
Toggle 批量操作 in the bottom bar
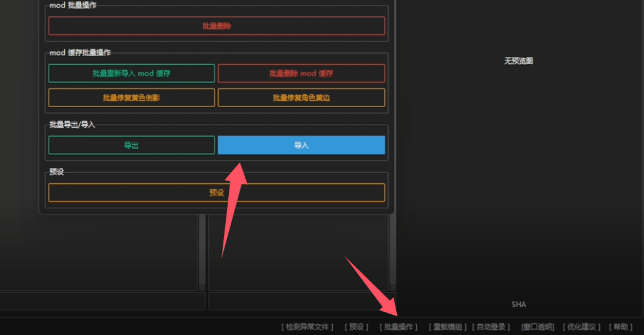(399, 327)
